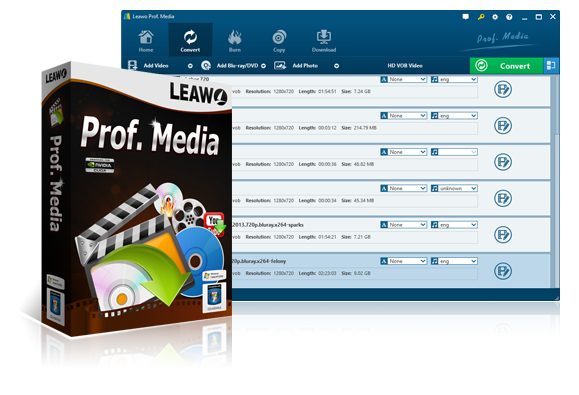Maximize the Leawo Prof. Media window
The height and width of the screenshot is (395, 579).
click(x=539, y=17)
